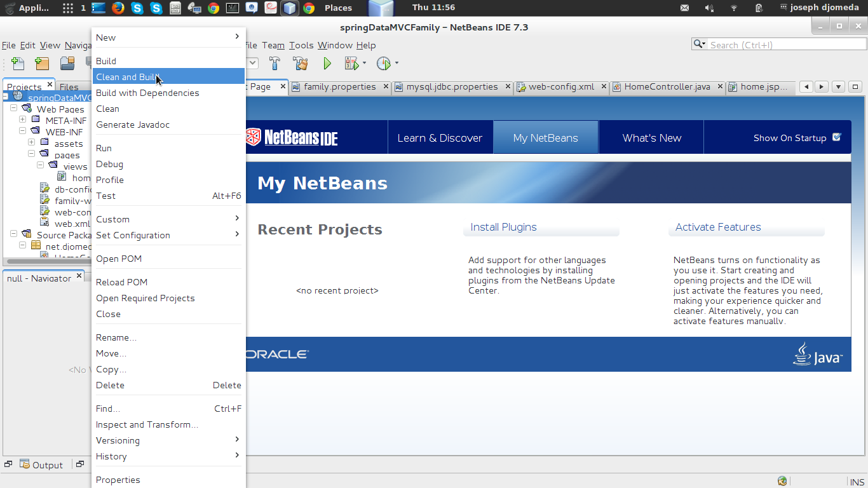
Task: Close the family.properties editor tab
Action: 384,86
